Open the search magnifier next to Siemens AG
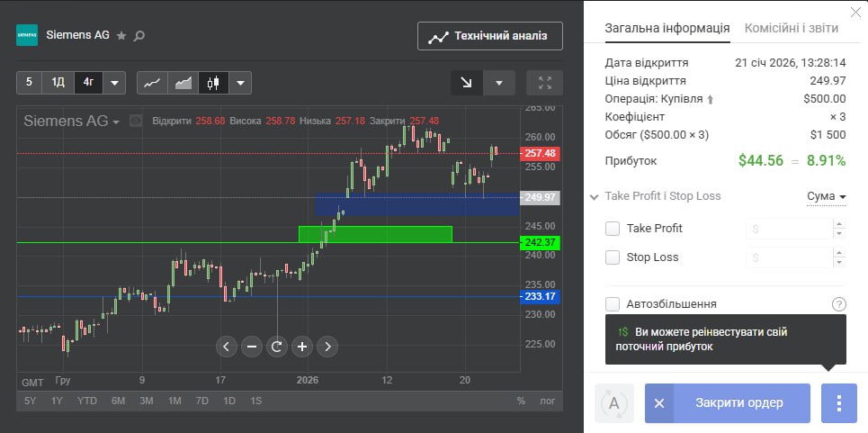This screenshot has height=433, width=868. 139,35
